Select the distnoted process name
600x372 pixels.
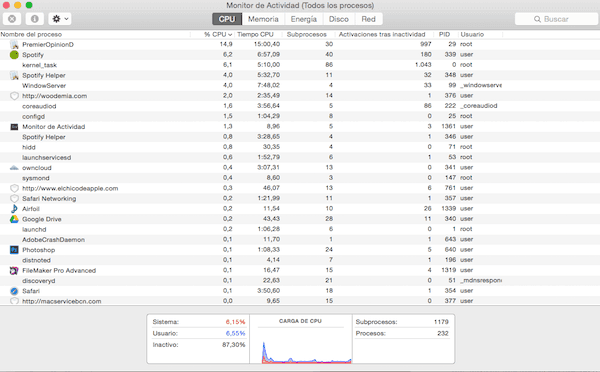(36, 260)
